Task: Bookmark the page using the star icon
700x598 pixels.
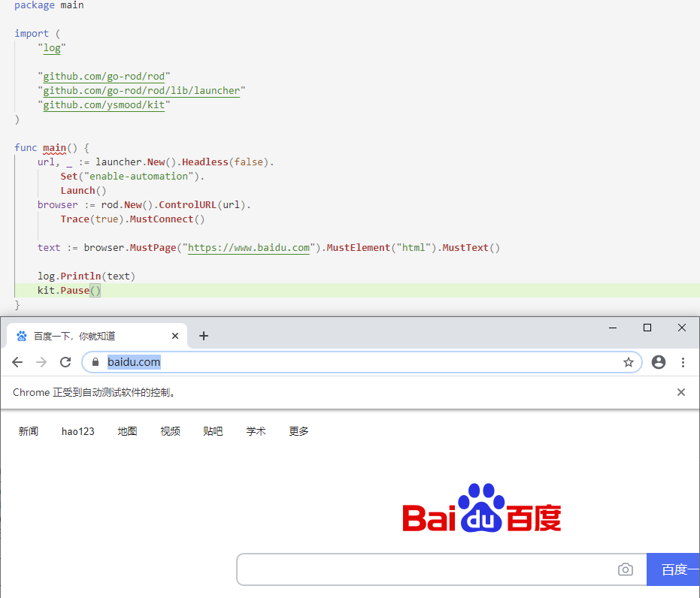Action: click(x=629, y=362)
